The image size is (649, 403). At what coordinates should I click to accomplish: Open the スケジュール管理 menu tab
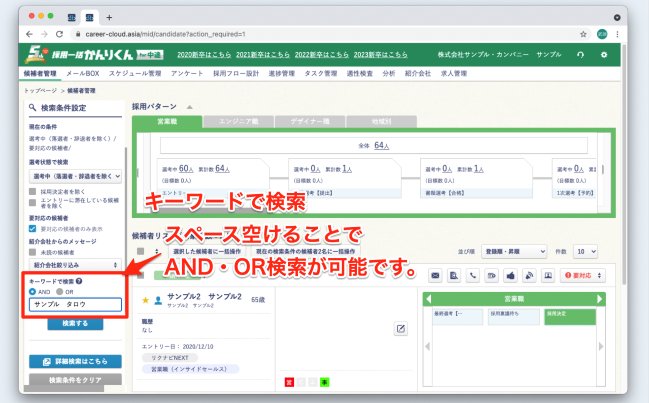[x=135, y=74]
